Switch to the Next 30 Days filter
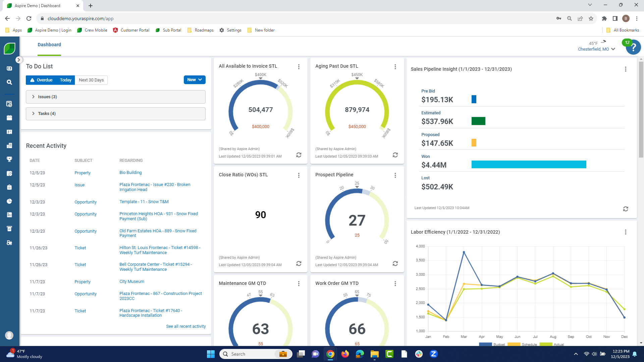This screenshot has height=362, width=644. [91, 80]
